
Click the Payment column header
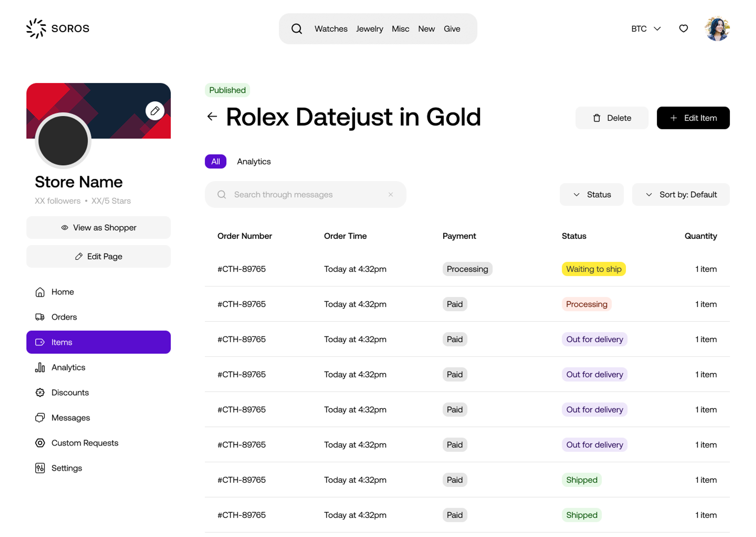[x=459, y=236]
